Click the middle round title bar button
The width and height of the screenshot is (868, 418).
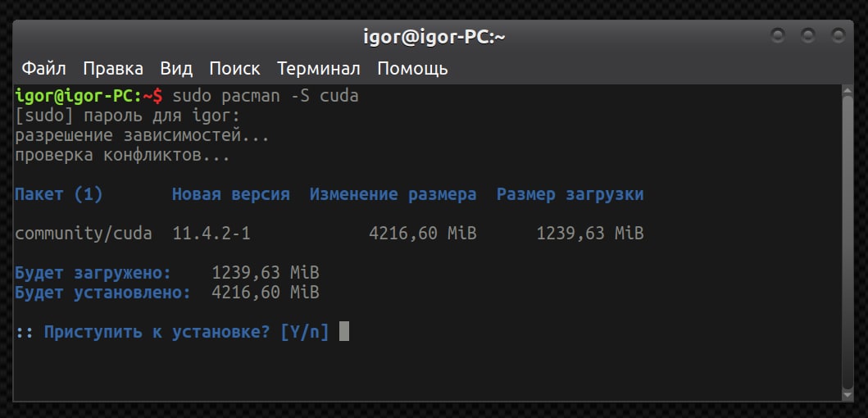tap(808, 36)
